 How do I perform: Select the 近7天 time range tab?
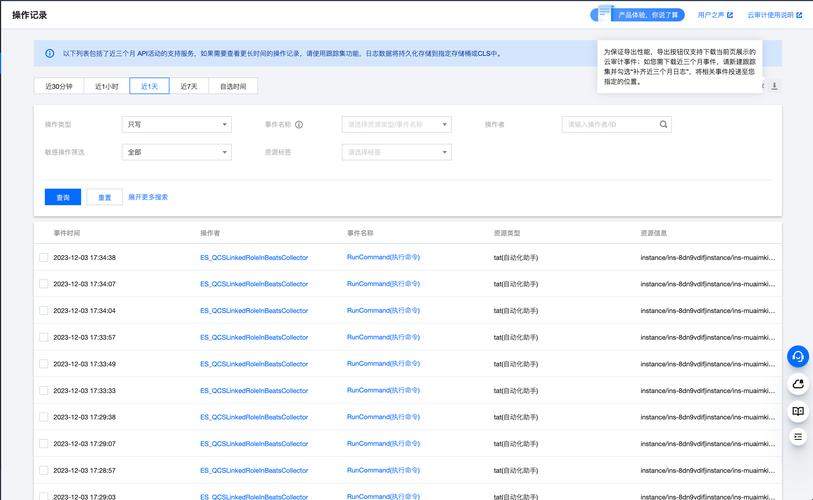(x=189, y=86)
